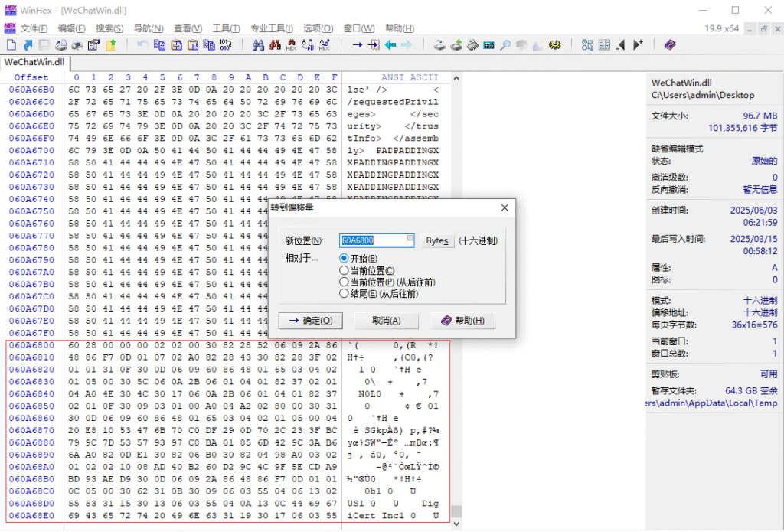Click the black left triangle toolbar icon
784x532 pixels.
point(620,45)
